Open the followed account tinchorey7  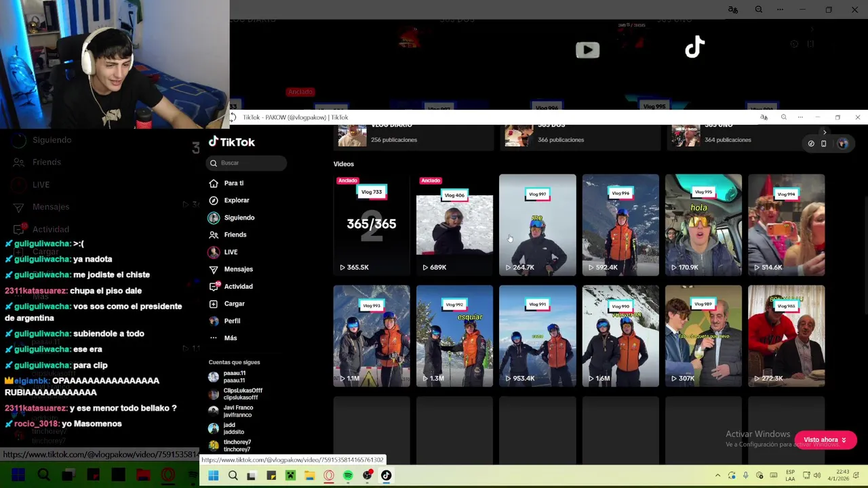230,445
